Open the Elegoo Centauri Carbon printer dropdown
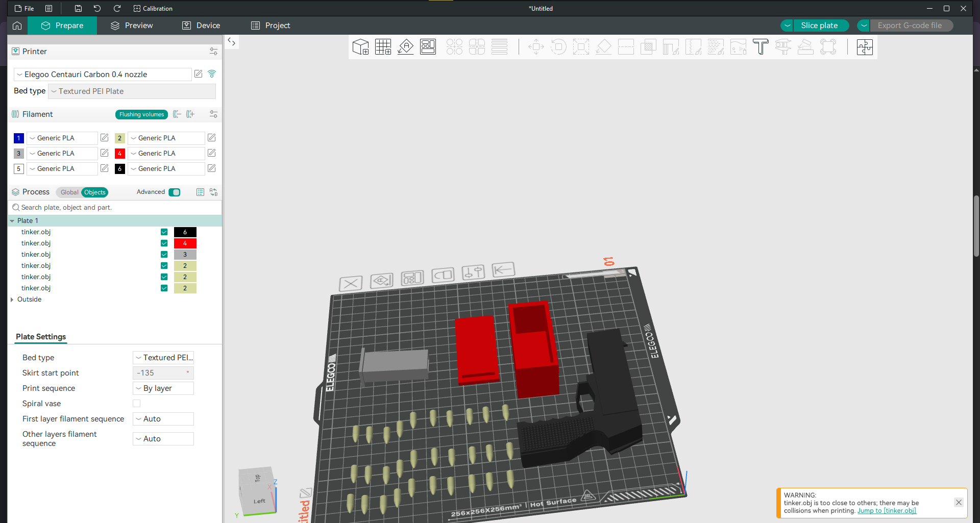Viewport: 980px width, 523px height. (x=103, y=74)
